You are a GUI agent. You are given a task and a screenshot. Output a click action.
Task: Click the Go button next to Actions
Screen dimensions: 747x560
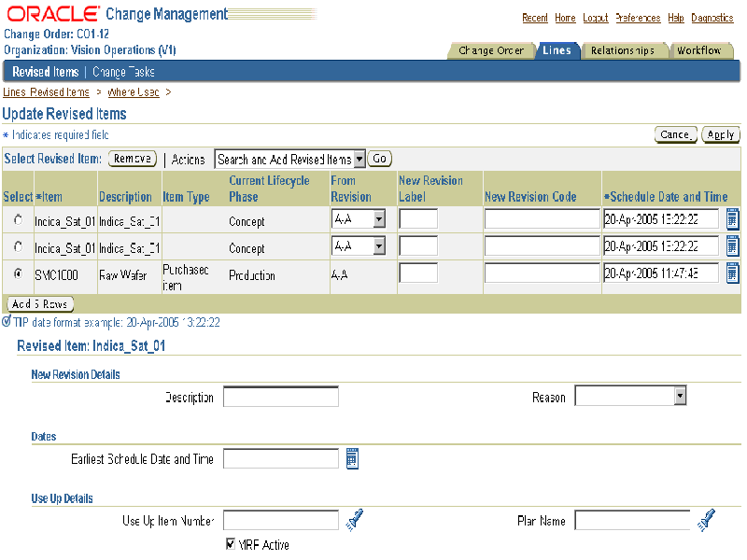379,159
